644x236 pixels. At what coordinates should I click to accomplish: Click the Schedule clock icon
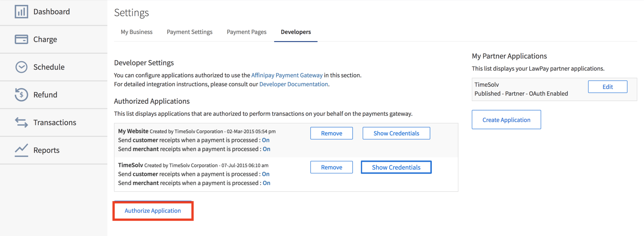tap(21, 67)
